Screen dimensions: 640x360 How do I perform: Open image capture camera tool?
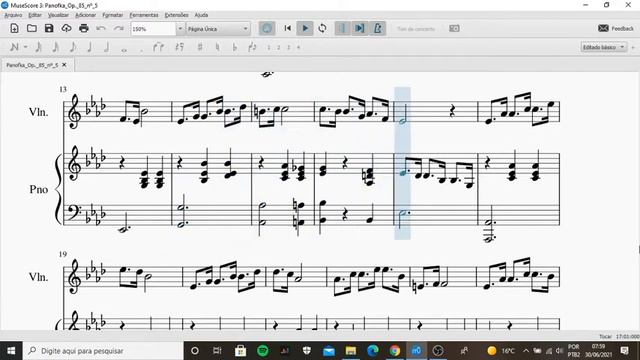(454, 28)
